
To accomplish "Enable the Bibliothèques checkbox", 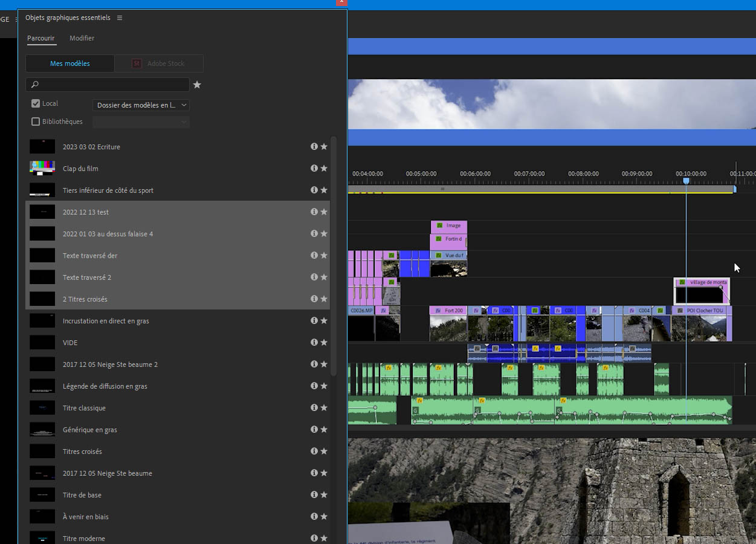I will pyautogui.click(x=36, y=121).
